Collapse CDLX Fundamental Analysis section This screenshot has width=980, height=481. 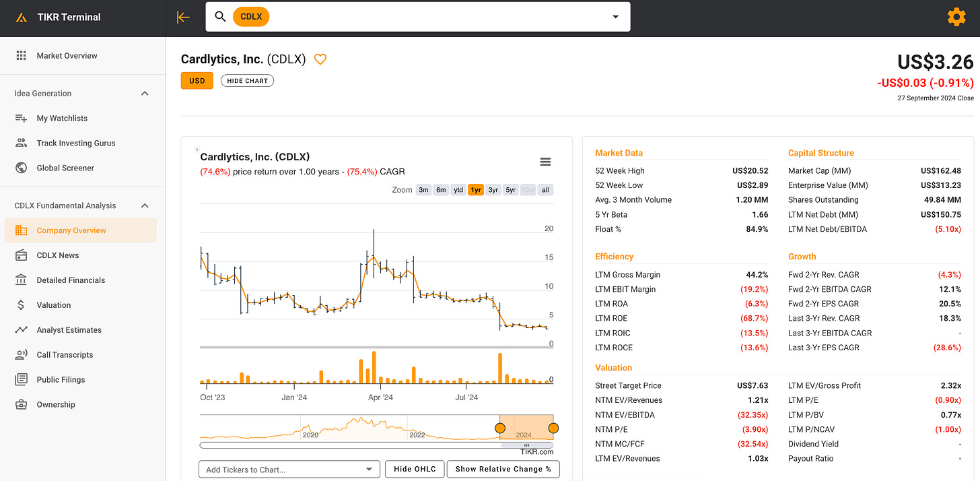145,205
